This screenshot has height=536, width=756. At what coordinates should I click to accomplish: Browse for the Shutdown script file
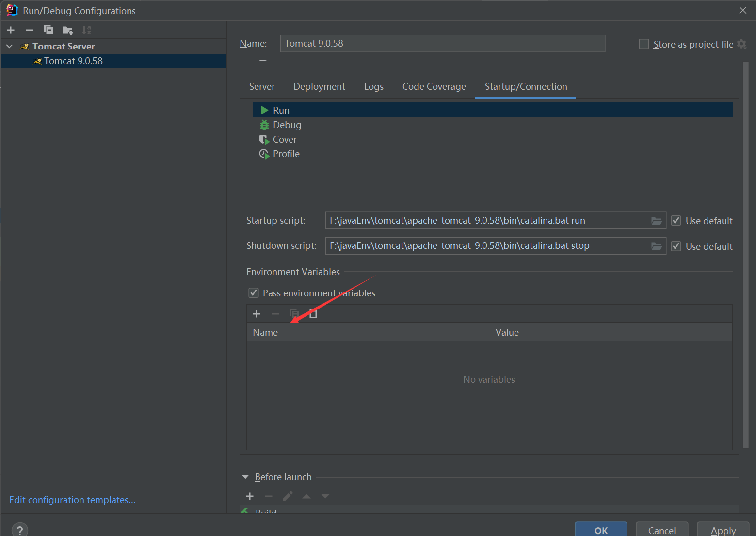[657, 246]
